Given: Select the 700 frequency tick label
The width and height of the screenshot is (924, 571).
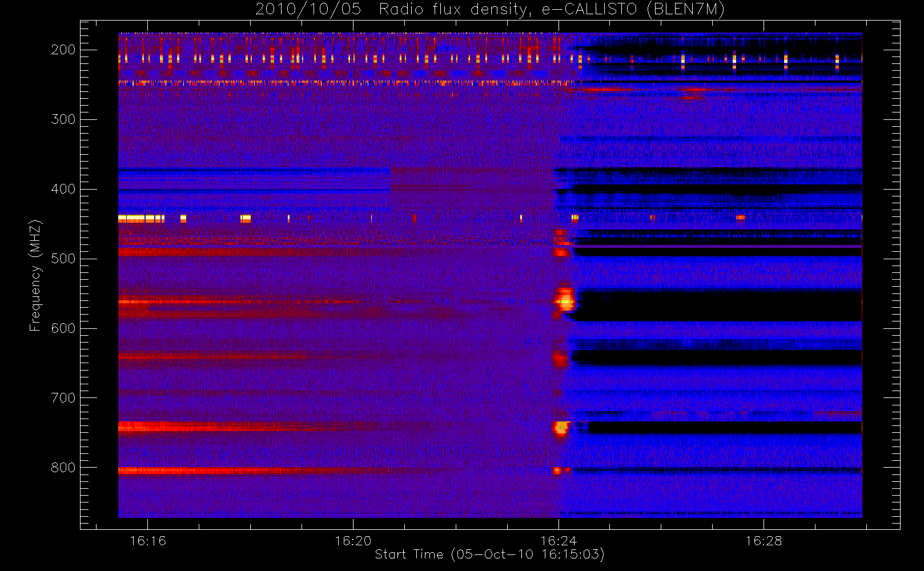Looking at the screenshot, I should click(63, 398).
